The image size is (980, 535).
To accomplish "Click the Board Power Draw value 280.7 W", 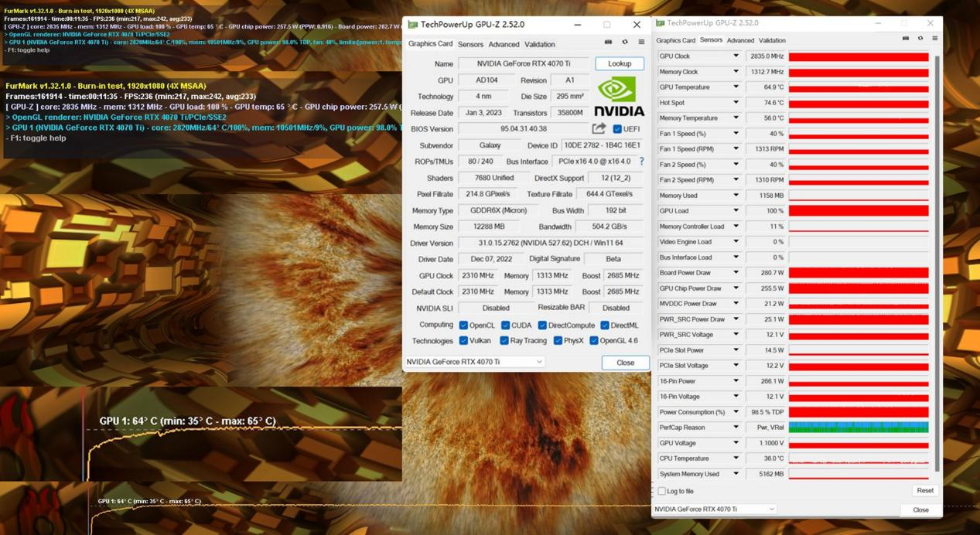I will tap(766, 273).
